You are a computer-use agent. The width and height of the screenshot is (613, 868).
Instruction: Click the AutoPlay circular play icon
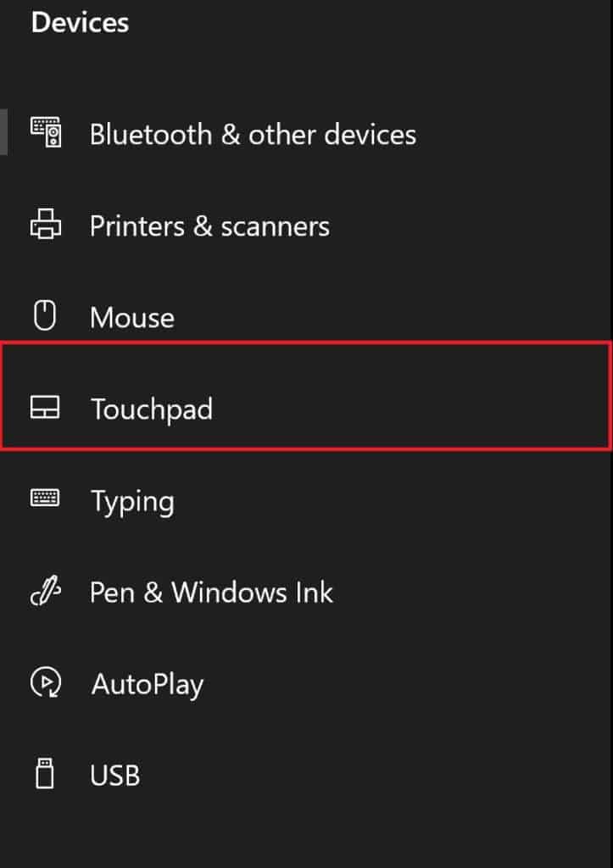tap(46, 682)
